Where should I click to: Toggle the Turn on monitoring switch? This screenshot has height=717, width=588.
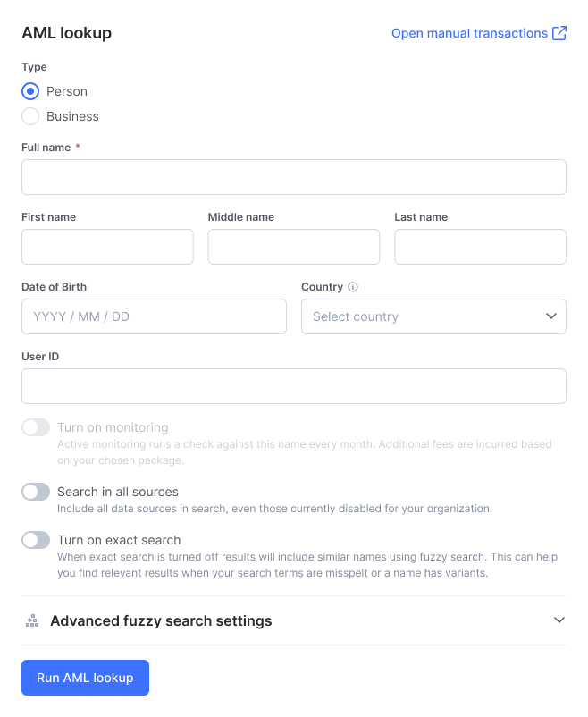click(36, 427)
